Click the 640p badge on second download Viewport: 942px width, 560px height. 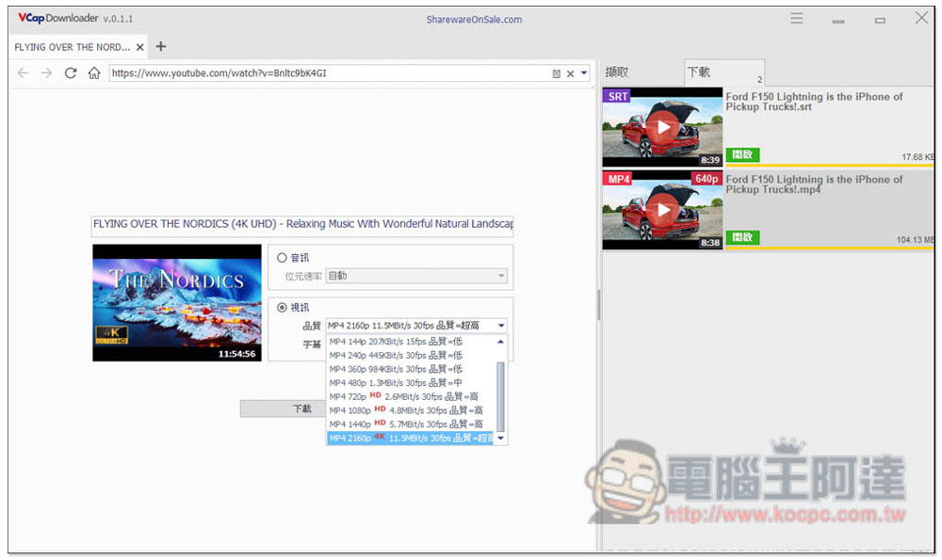(706, 179)
